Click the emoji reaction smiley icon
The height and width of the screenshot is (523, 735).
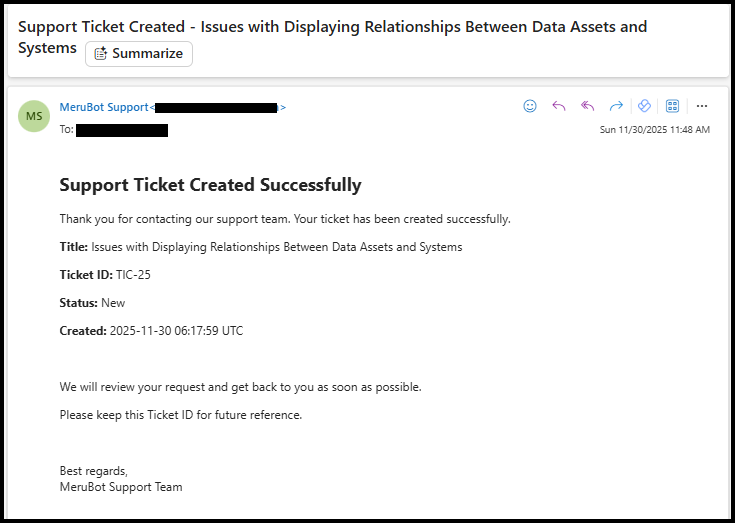point(530,106)
